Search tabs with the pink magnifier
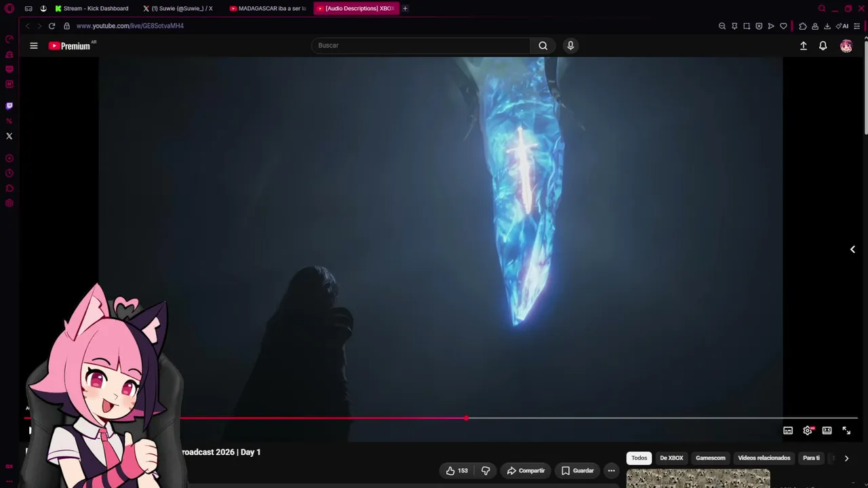Viewport: 868px width, 488px height. click(822, 9)
